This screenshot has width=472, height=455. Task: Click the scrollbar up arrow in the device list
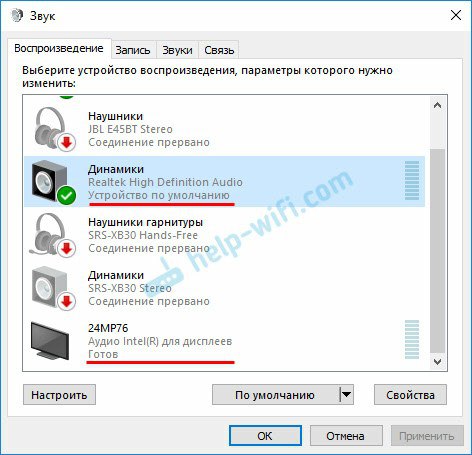[x=438, y=105]
